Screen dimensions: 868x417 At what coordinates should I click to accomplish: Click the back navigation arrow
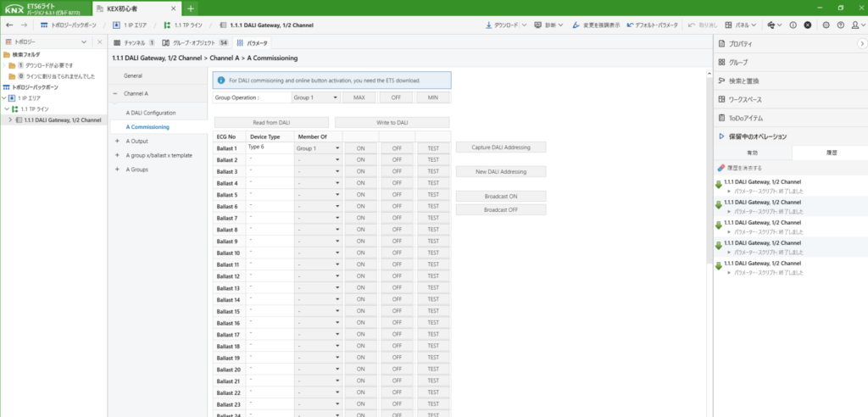[x=8, y=25]
